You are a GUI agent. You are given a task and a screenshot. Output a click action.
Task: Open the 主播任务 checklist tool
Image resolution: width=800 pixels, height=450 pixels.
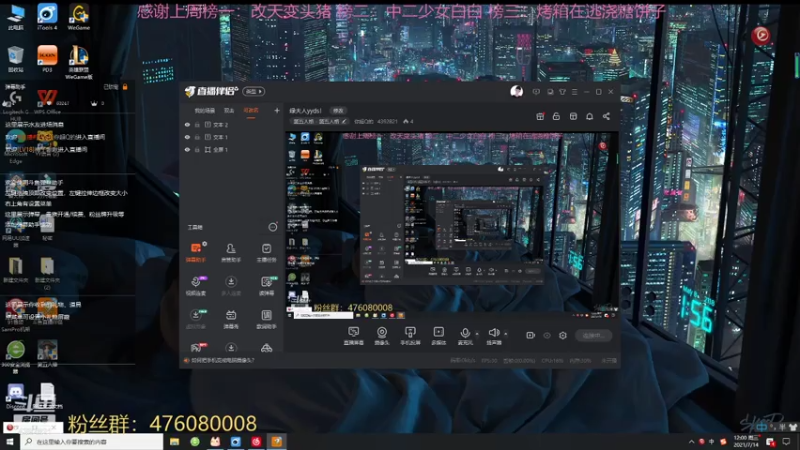266,252
